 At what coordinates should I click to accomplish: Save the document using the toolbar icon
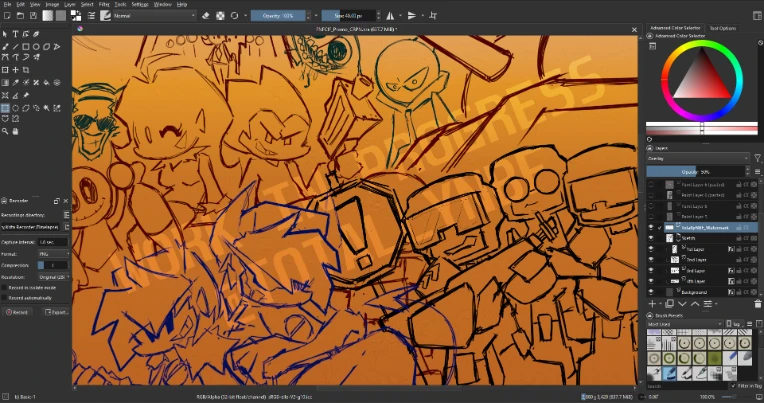(x=33, y=16)
